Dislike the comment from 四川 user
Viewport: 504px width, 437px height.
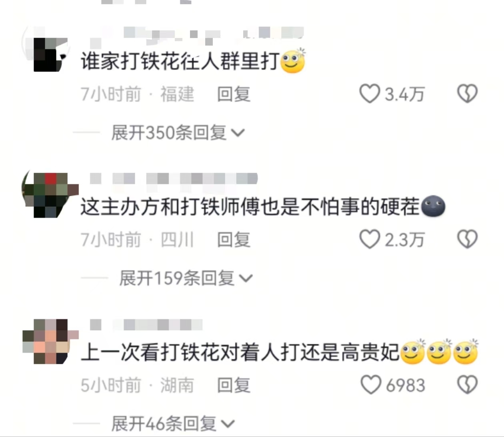point(467,239)
